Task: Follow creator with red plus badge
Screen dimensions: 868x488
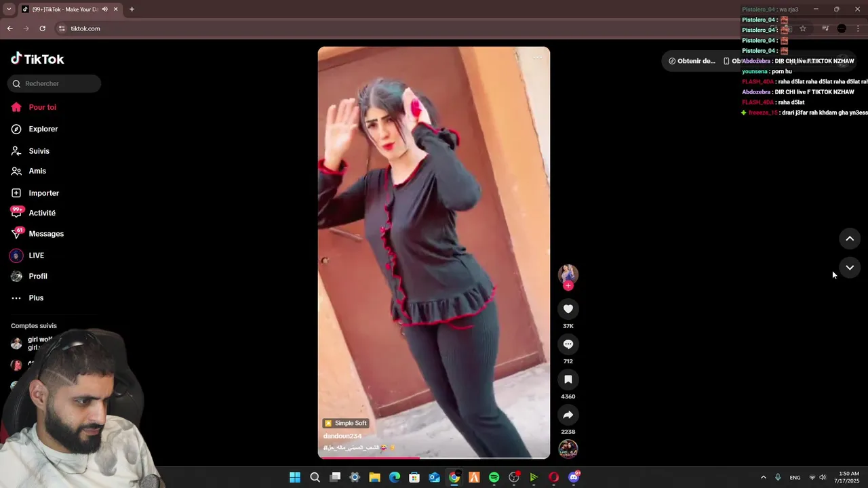Action: [x=568, y=286]
